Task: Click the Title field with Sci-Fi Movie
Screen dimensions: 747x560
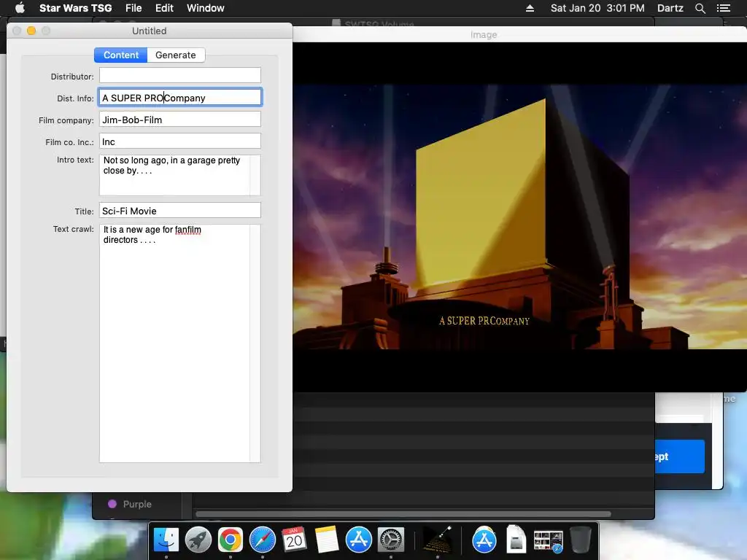Action: [180, 211]
